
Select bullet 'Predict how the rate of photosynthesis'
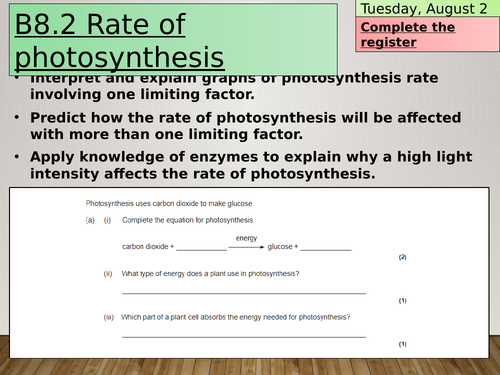246,126
